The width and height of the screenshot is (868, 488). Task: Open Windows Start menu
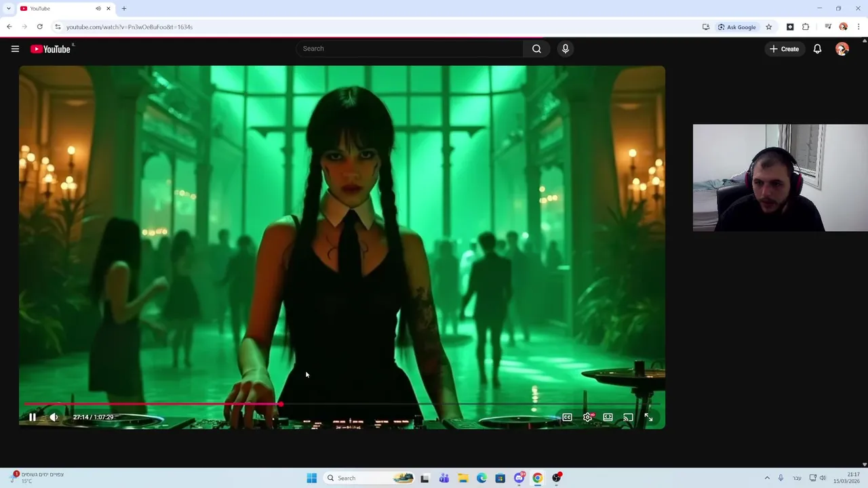click(311, 478)
